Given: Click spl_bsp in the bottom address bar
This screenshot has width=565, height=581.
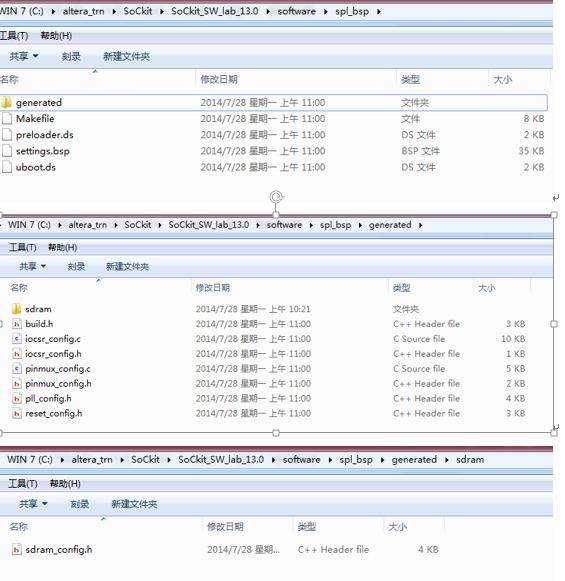Looking at the screenshot, I should [356, 460].
